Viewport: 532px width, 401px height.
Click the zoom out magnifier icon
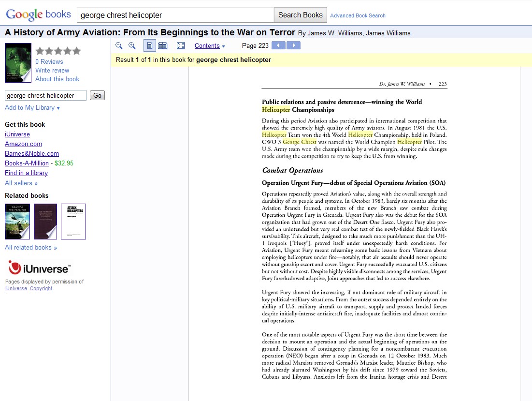click(119, 45)
